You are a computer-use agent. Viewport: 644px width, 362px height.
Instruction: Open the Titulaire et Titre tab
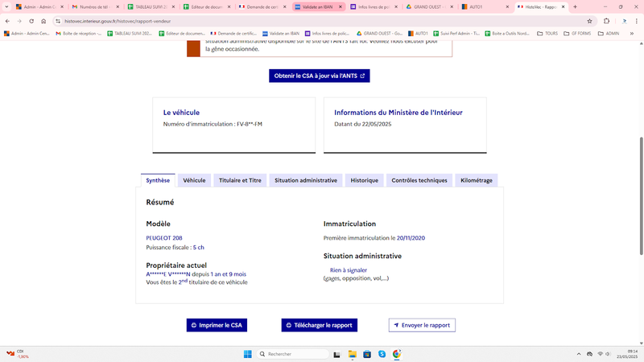click(240, 180)
